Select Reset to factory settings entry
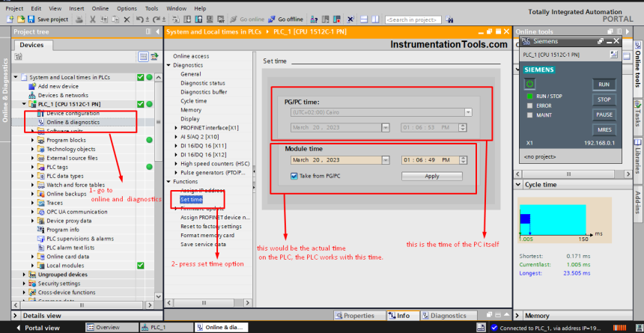Image resolution: width=644 pixels, height=333 pixels. tap(211, 226)
